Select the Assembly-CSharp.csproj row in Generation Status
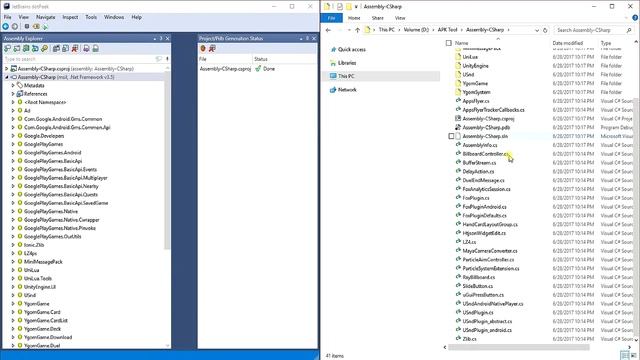The width and height of the screenshot is (640, 360). [225, 69]
